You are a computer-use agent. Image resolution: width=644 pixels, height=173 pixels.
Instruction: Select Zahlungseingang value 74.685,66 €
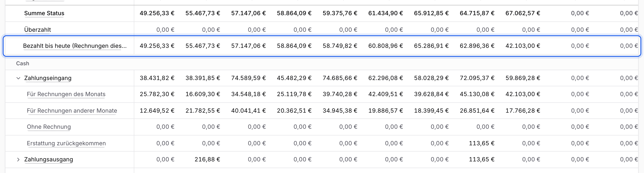(x=340, y=78)
